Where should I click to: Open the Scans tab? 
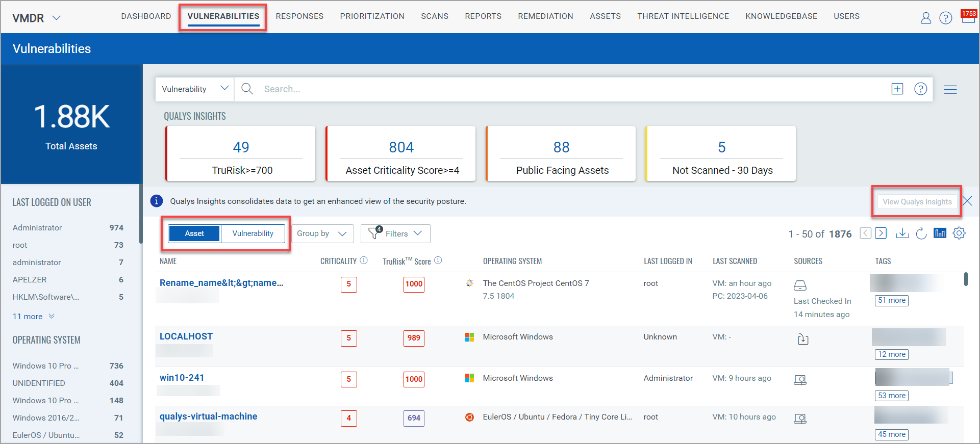pos(435,16)
